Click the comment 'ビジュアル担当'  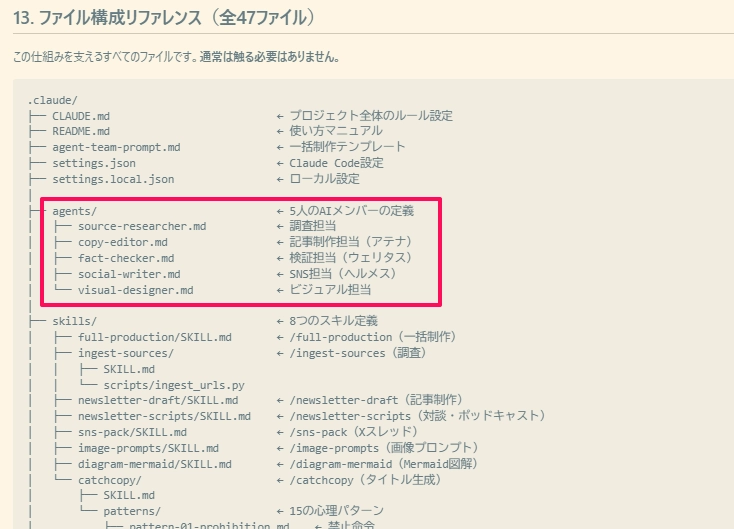point(330,290)
